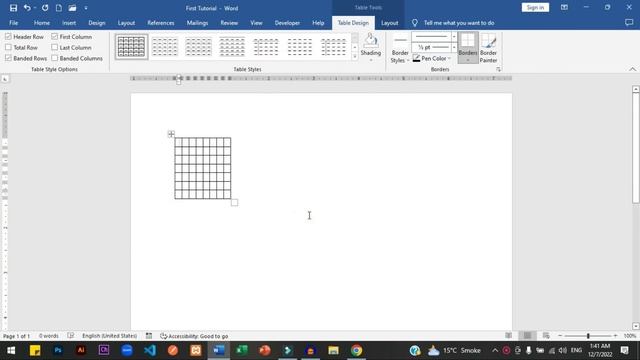Image resolution: width=640 pixels, height=360 pixels.
Task: Open Google Chrome from taskbar
Action: tap(356, 350)
